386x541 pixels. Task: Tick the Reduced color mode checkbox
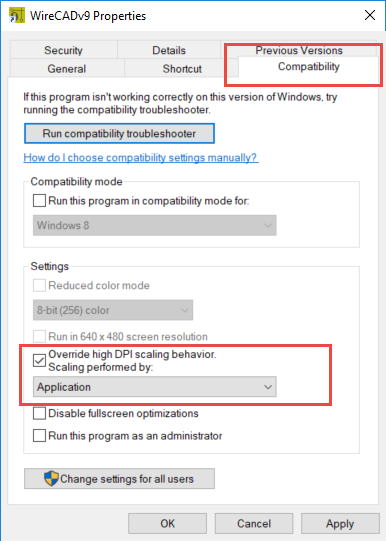tap(39, 285)
